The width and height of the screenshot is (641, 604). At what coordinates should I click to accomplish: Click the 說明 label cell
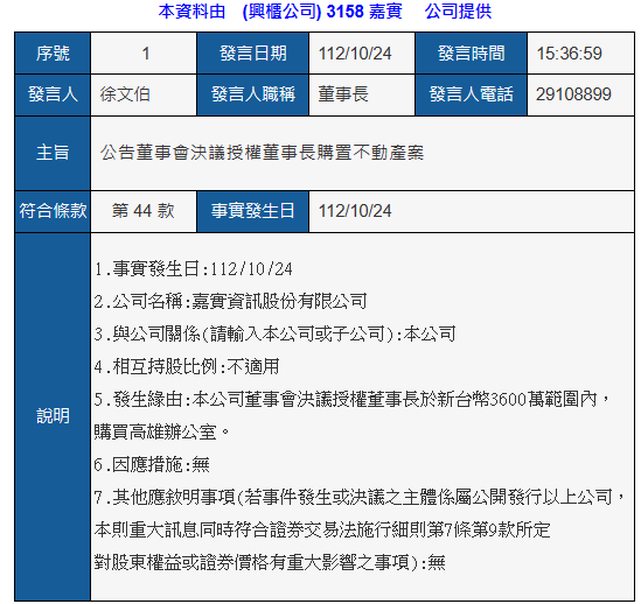click(53, 416)
